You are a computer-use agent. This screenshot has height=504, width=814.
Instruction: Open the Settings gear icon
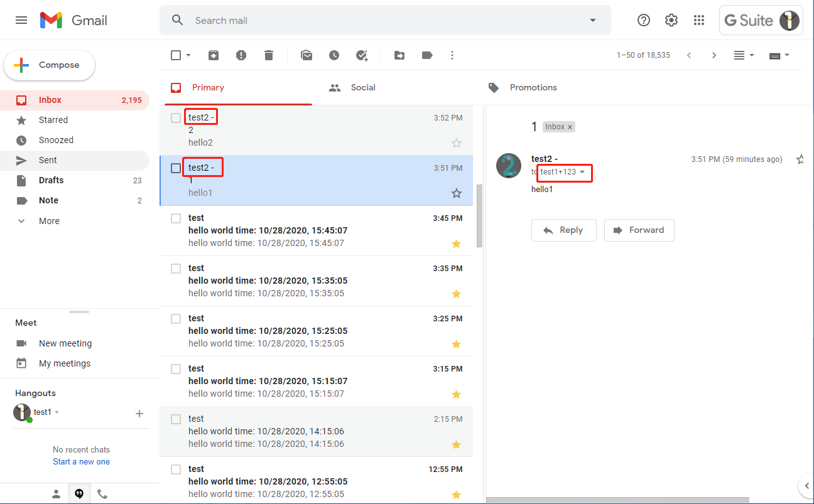click(x=671, y=20)
